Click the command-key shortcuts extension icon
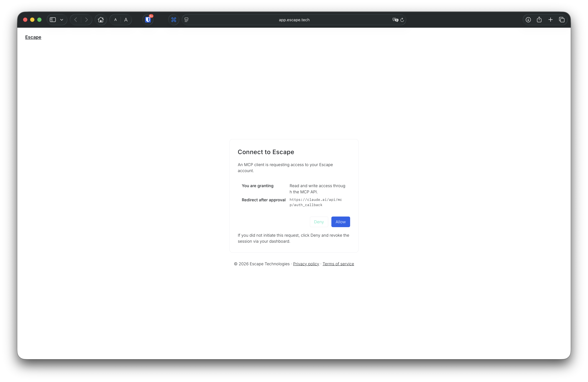Screen dimensions: 588x382 pos(174,20)
